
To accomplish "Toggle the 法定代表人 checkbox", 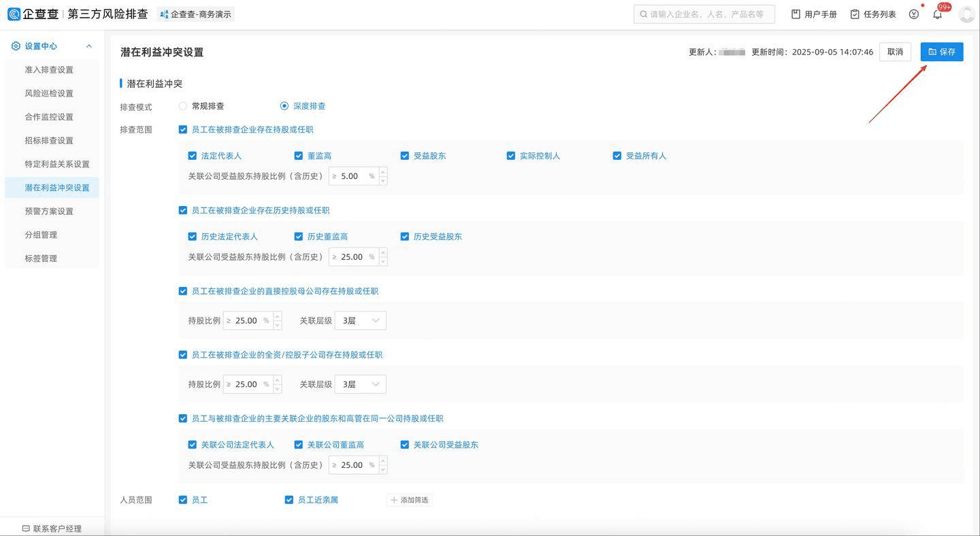I will click(x=192, y=156).
